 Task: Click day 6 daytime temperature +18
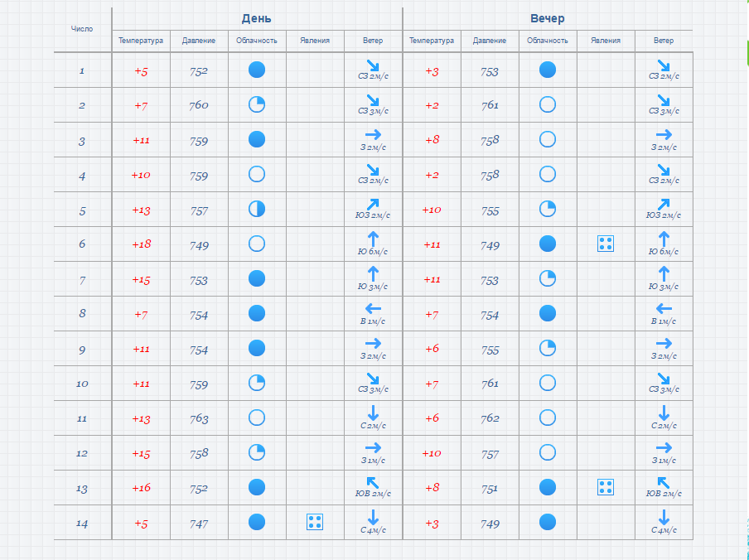tap(141, 244)
